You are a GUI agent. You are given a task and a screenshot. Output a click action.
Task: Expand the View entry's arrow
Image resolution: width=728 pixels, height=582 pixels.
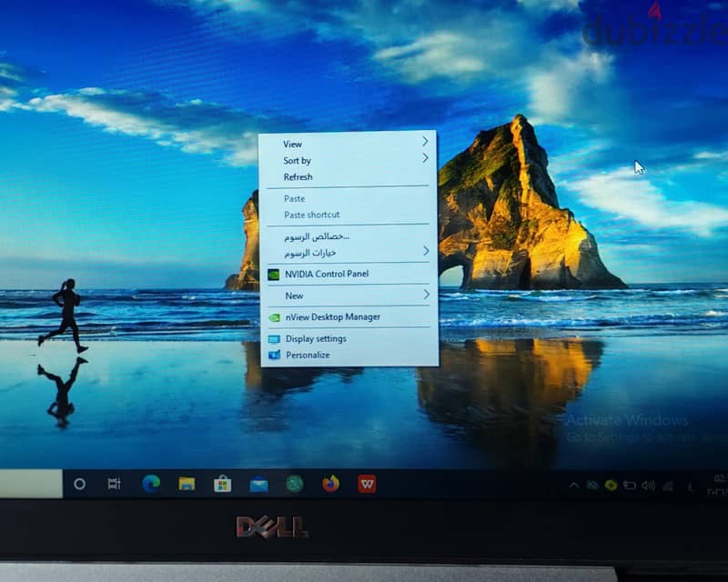425,142
